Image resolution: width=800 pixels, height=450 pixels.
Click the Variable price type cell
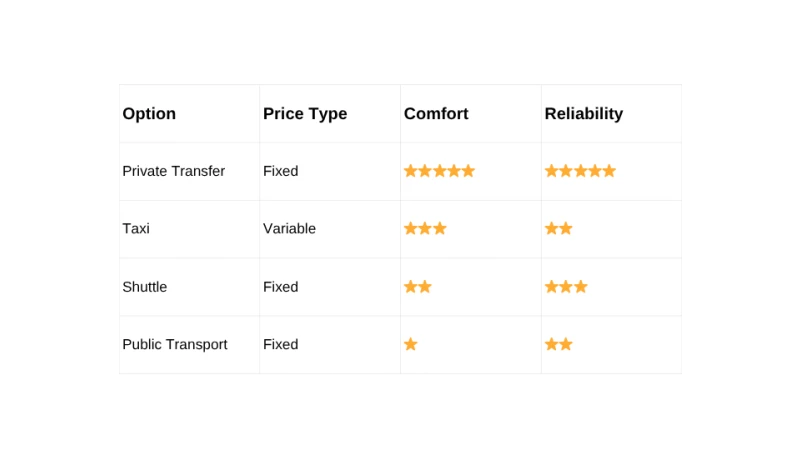[289, 228]
